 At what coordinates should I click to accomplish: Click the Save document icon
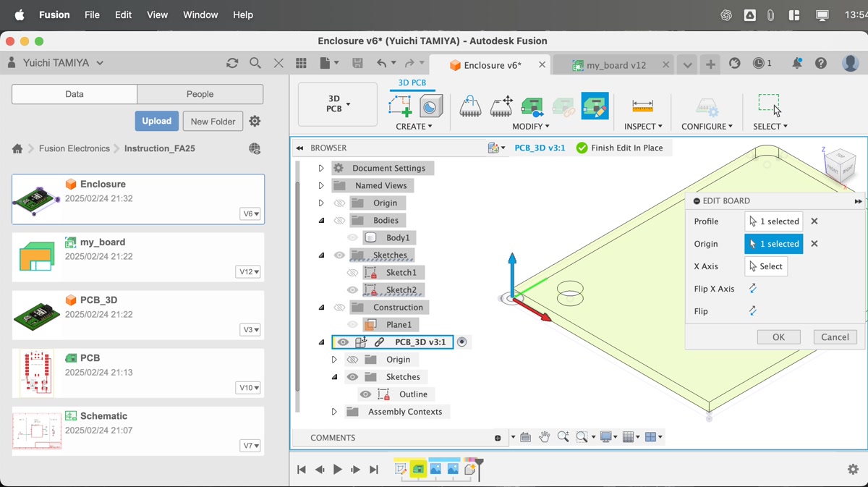pyautogui.click(x=357, y=64)
